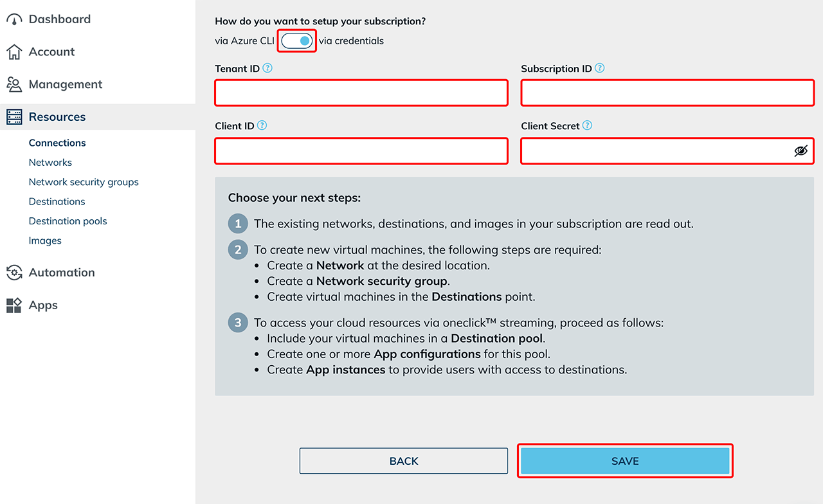This screenshot has height=504, width=823.
Task: Select Destination pools in the sidebar
Action: [x=68, y=221]
